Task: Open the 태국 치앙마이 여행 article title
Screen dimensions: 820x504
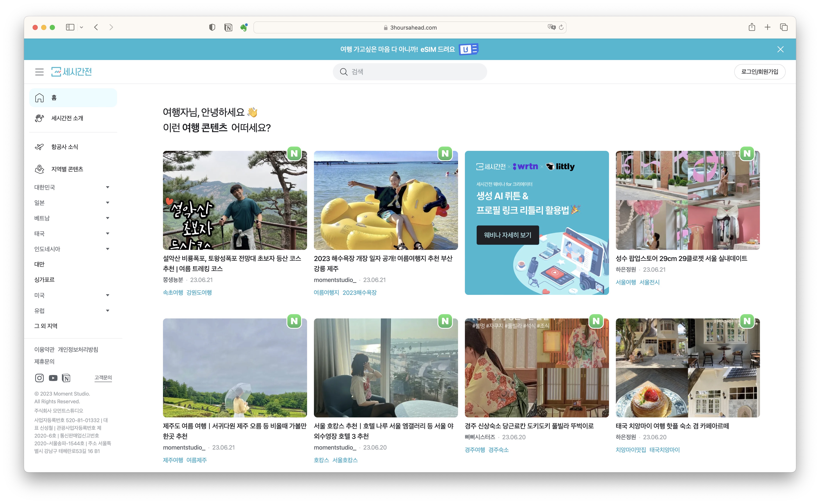Action: pos(672,426)
